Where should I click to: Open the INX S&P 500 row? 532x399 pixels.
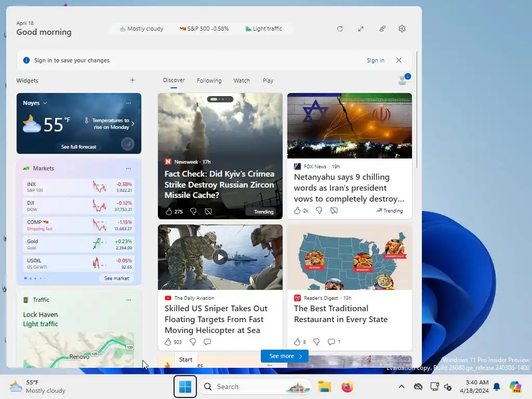79,187
